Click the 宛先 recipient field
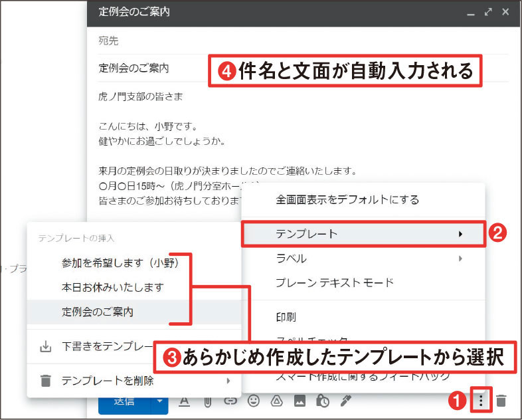 pyautogui.click(x=303, y=41)
